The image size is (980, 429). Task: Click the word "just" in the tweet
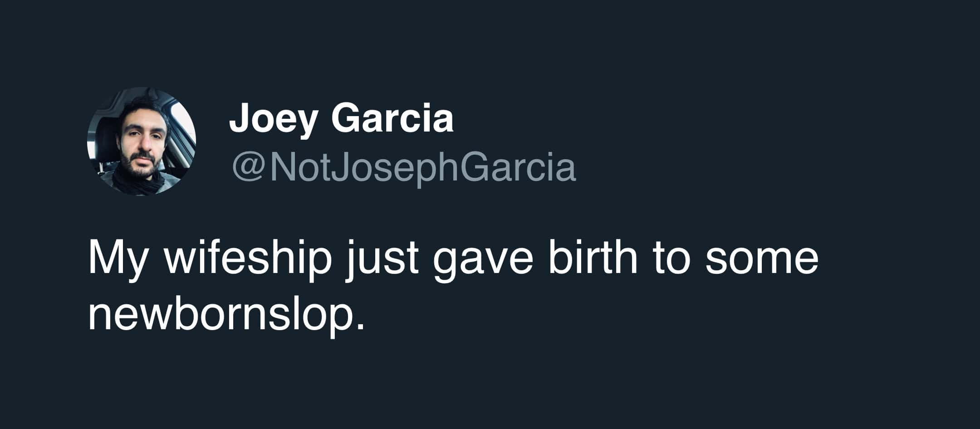tap(382, 259)
